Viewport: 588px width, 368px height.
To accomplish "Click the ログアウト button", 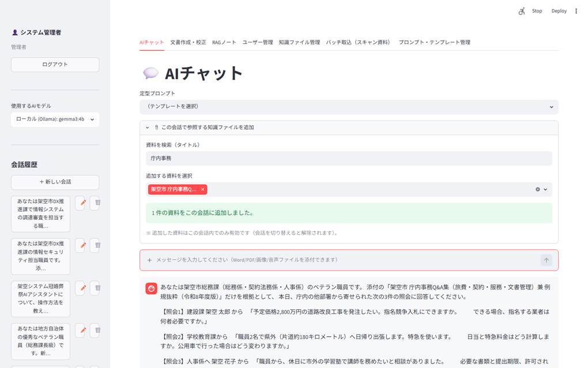I will tap(55, 65).
